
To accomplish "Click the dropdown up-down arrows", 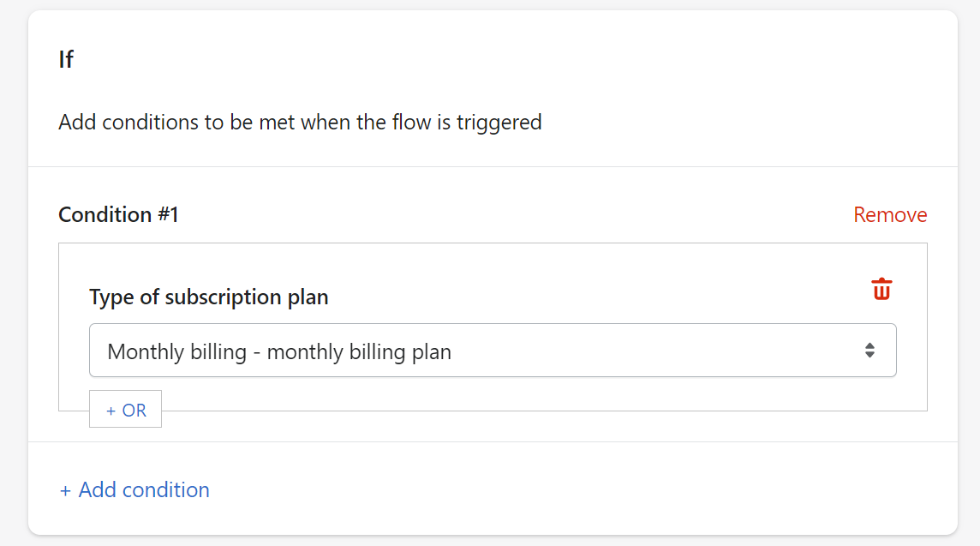I will (x=869, y=351).
